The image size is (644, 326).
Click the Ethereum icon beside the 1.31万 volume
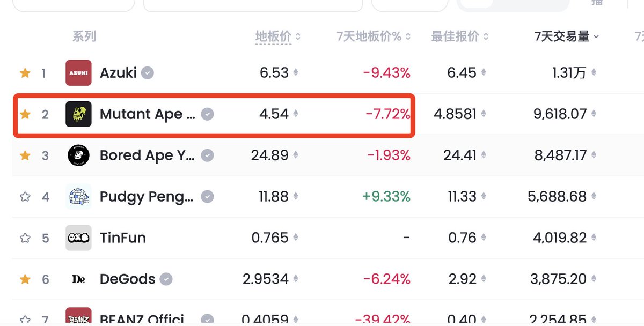coord(592,73)
